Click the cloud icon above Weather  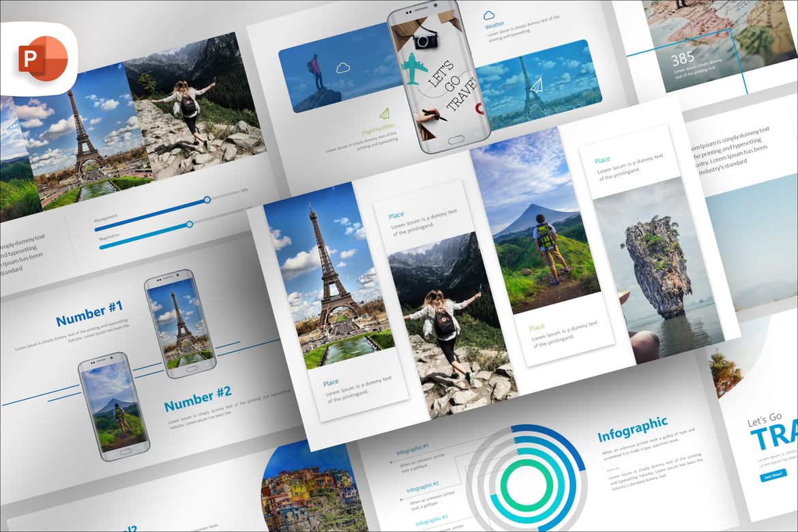tap(488, 15)
